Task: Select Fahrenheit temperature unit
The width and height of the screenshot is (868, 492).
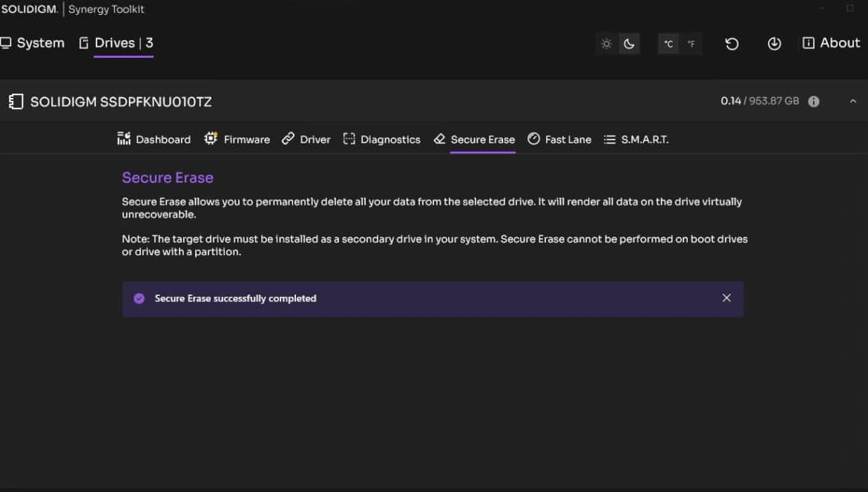Action: click(x=691, y=44)
